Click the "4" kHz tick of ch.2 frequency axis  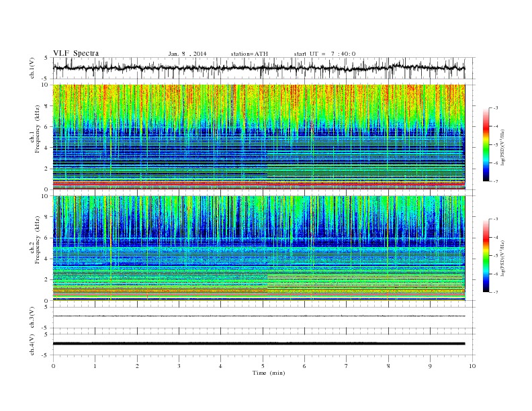pyautogui.click(x=47, y=259)
